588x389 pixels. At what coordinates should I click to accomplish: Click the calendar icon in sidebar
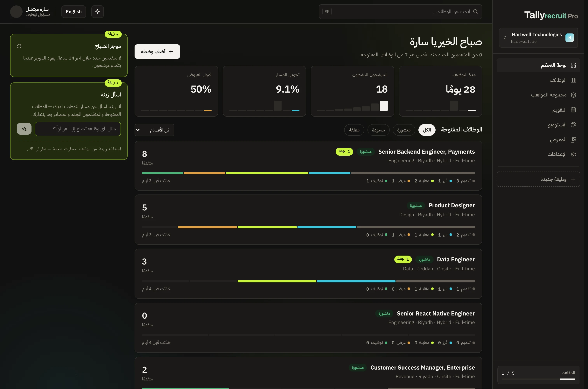[573, 110]
